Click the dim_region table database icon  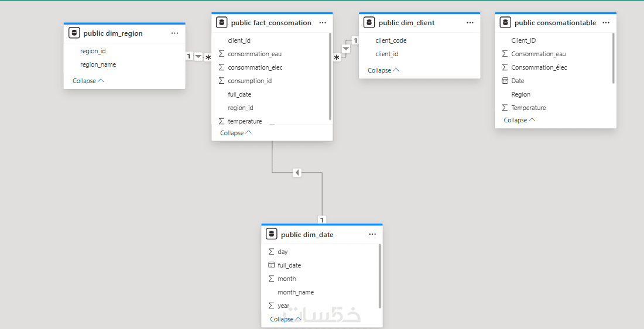74,33
